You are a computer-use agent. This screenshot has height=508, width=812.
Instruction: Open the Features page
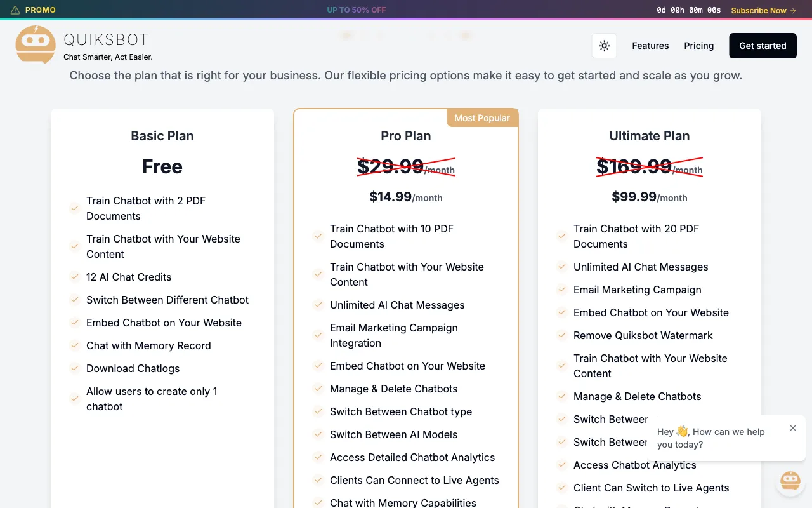coord(650,46)
